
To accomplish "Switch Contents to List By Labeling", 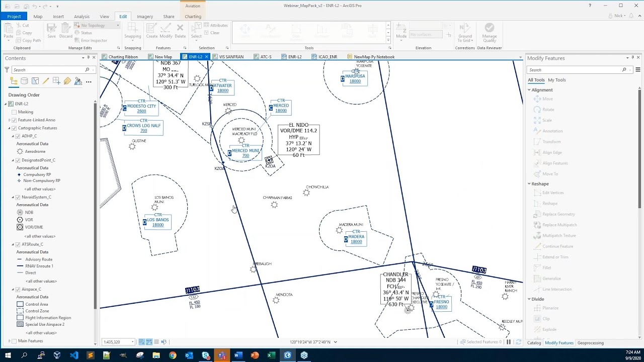I will [67, 81].
